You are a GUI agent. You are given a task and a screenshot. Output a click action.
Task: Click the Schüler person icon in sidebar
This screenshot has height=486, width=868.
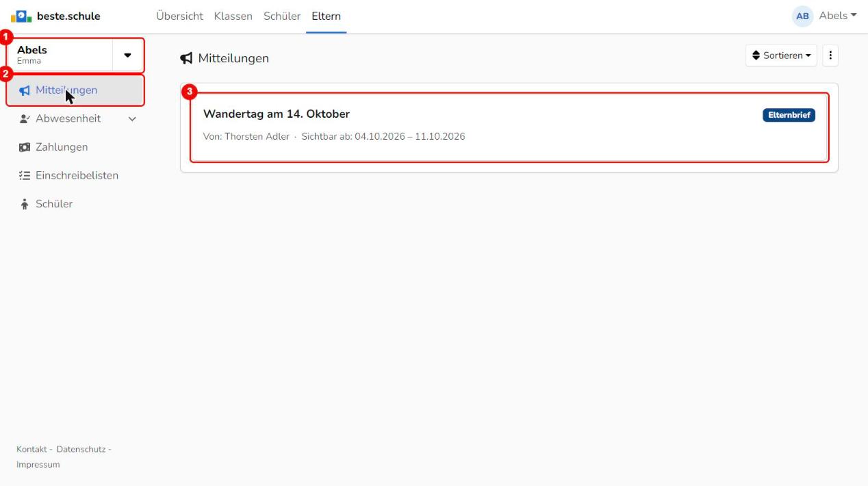click(x=24, y=204)
